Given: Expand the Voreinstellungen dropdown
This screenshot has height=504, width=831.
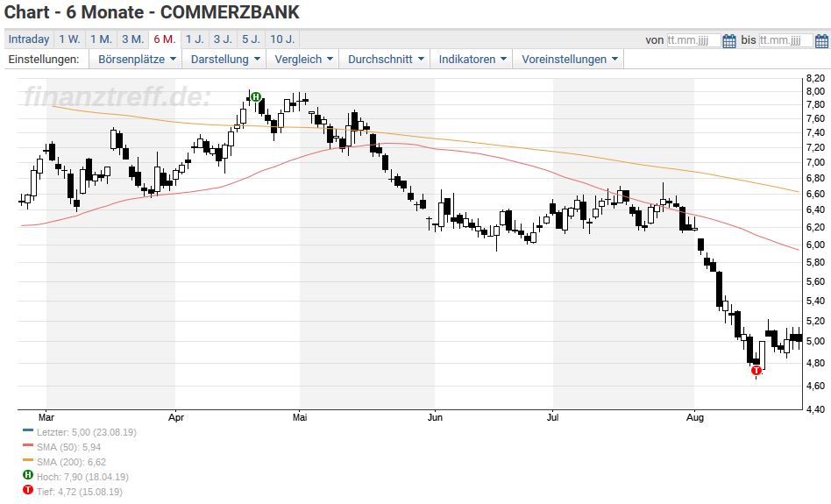Looking at the screenshot, I should click(x=569, y=60).
